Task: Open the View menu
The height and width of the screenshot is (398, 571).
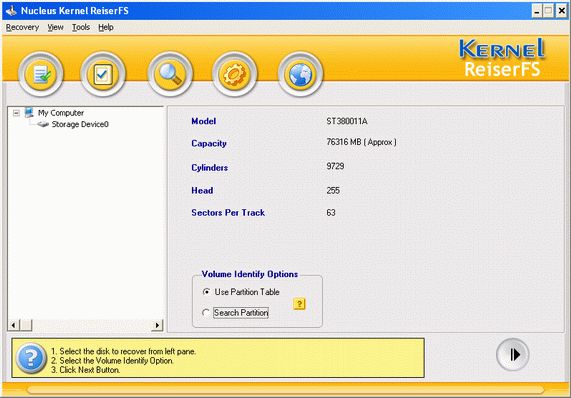Action: [x=55, y=27]
